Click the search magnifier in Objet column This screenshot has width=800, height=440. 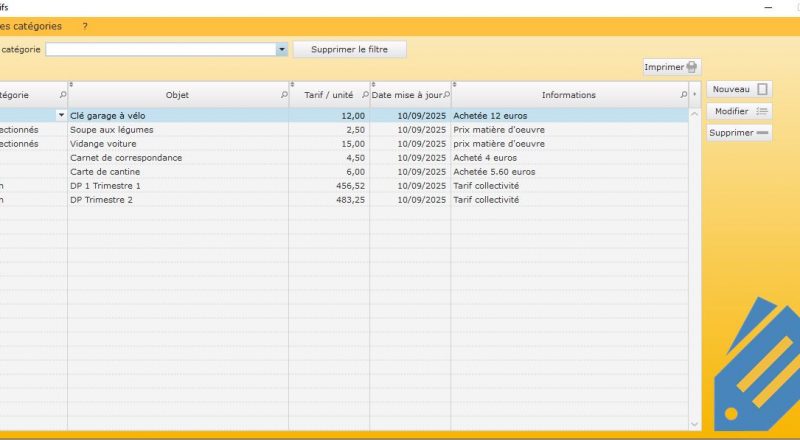(x=283, y=95)
